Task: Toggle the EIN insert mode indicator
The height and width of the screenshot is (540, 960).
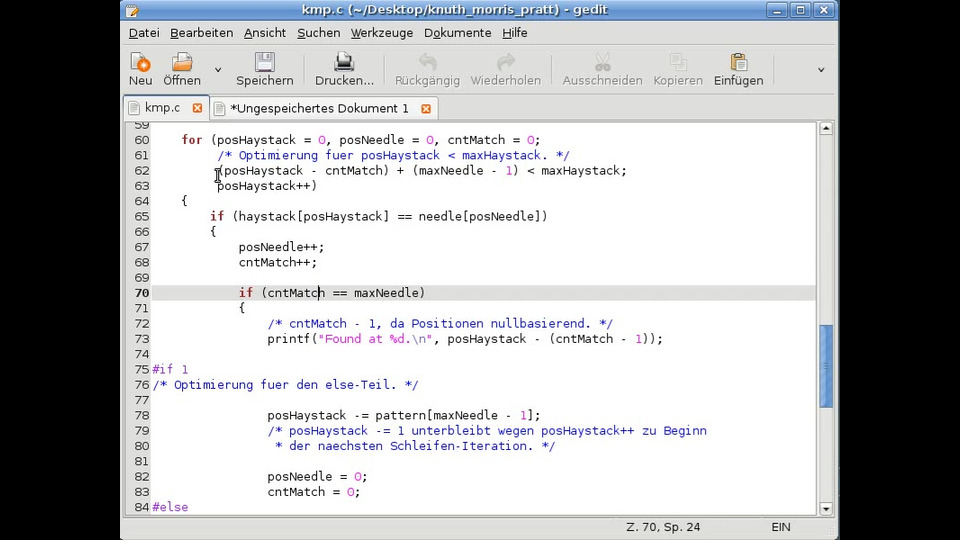Action: (782, 527)
